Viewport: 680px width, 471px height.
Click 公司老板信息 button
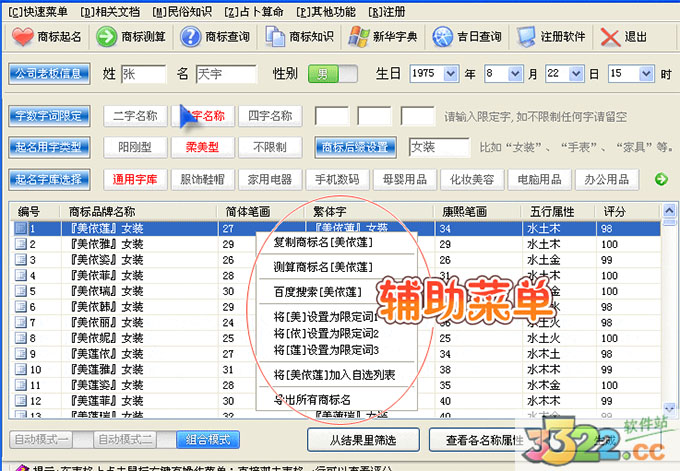(49, 74)
